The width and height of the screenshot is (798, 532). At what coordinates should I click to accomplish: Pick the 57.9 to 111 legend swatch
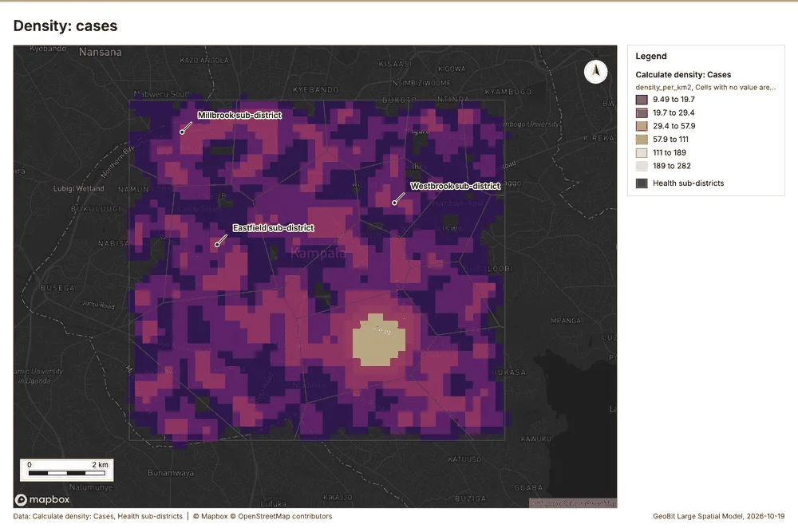642,140
